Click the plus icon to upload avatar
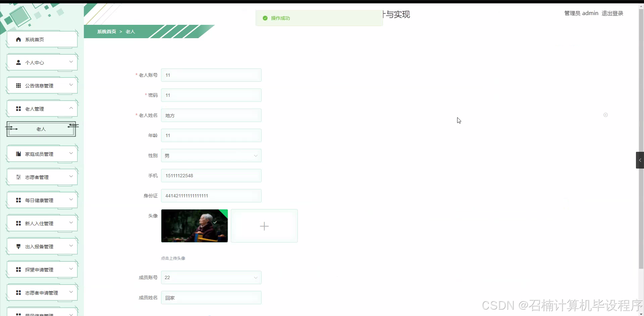The width and height of the screenshot is (644, 316). [x=264, y=226]
